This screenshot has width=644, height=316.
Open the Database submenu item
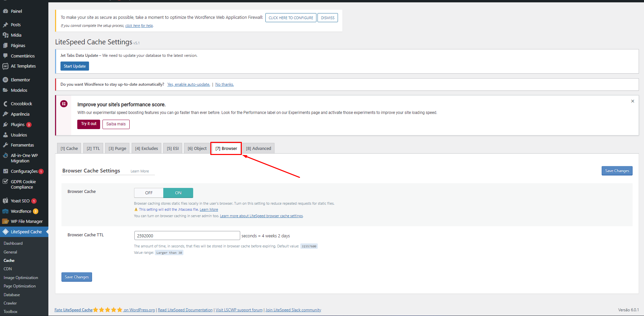point(12,295)
